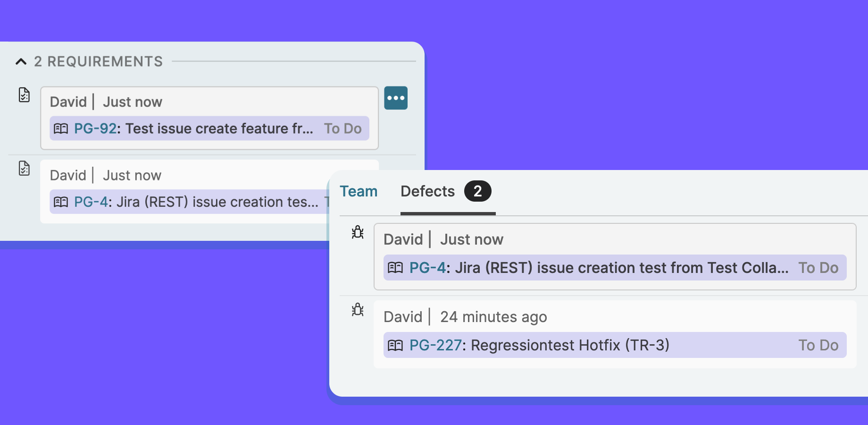The image size is (868, 425).
Task: Select the Defects tab
Action: click(427, 191)
